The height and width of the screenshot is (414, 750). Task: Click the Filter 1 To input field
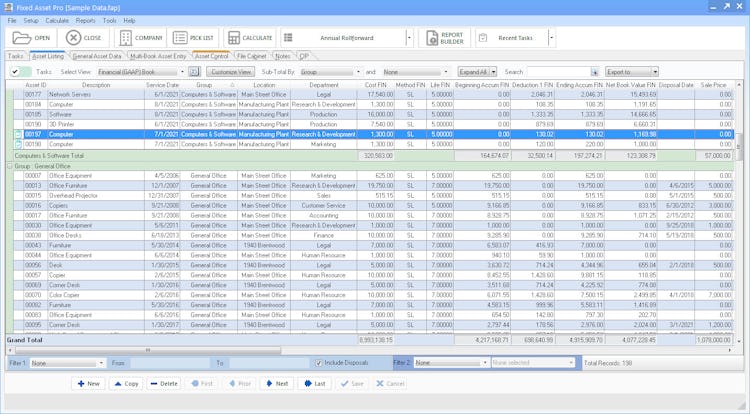coord(269,363)
